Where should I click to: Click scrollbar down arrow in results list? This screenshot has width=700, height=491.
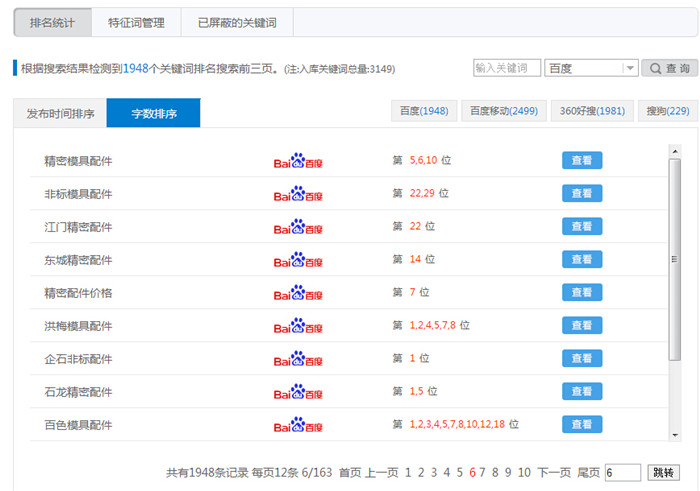[x=675, y=435]
